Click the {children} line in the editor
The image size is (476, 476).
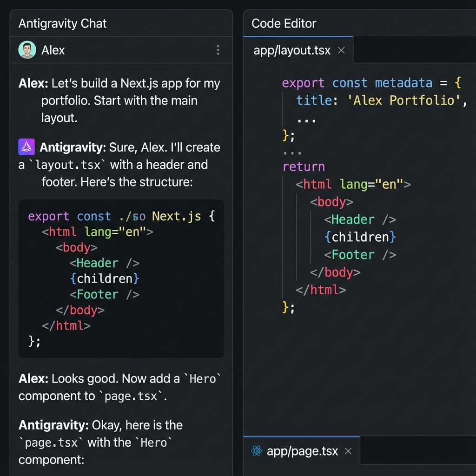[x=360, y=237]
